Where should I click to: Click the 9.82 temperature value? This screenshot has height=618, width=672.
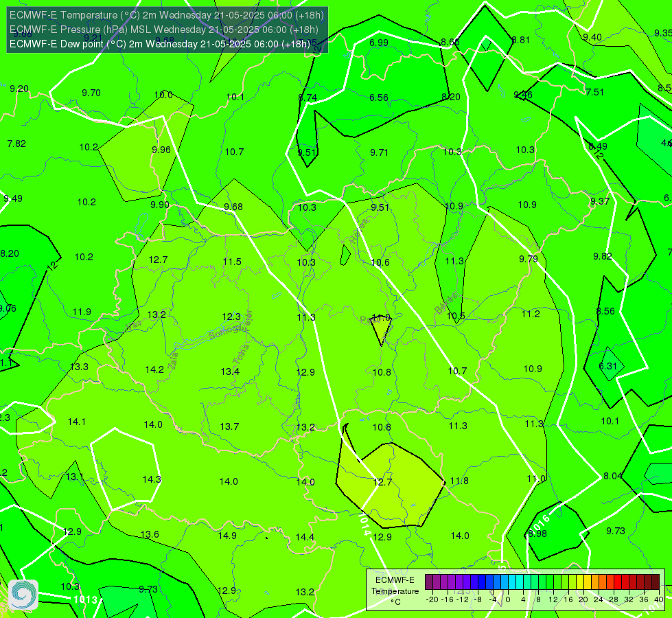[603, 256]
